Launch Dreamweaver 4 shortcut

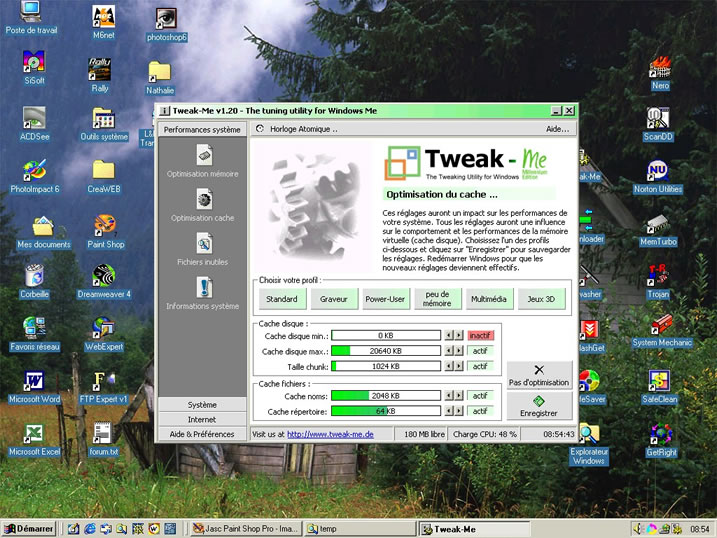[104, 282]
